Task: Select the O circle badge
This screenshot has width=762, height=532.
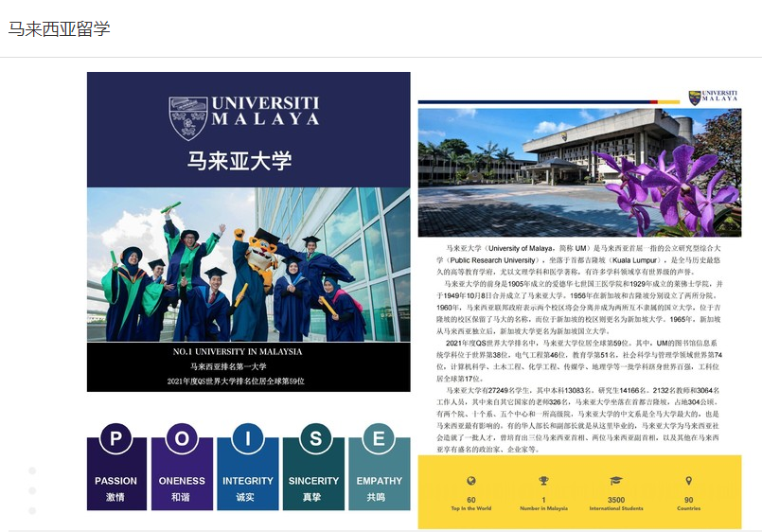Action: [x=182, y=438]
